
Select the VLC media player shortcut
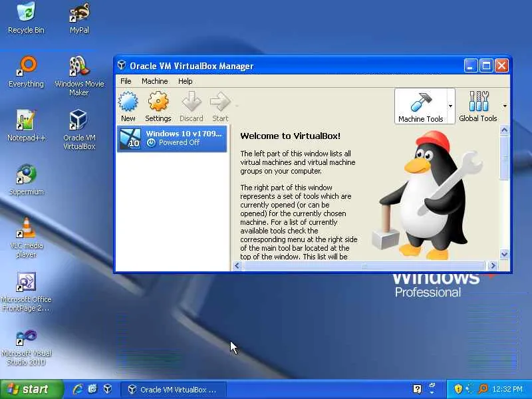(26, 237)
